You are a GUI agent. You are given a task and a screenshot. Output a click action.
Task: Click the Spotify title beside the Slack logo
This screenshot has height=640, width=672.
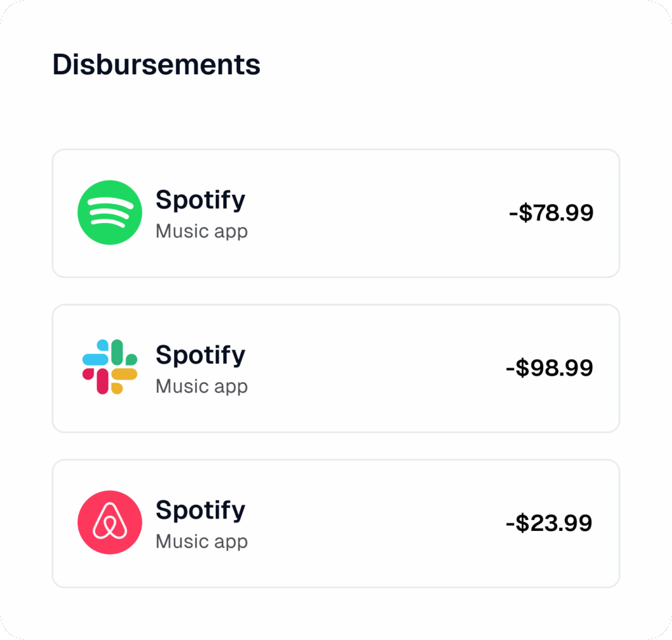pos(200,354)
